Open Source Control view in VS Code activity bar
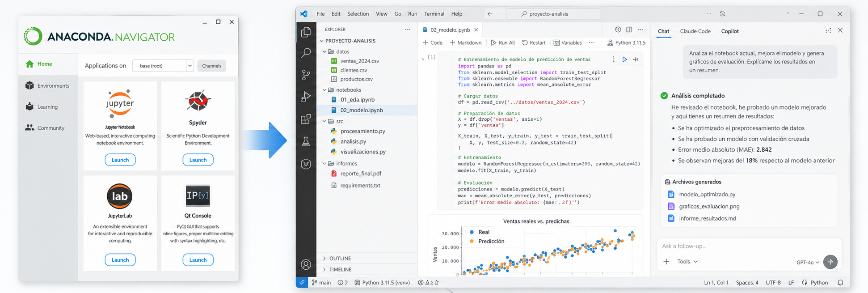868x293 pixels. [306, 75]
